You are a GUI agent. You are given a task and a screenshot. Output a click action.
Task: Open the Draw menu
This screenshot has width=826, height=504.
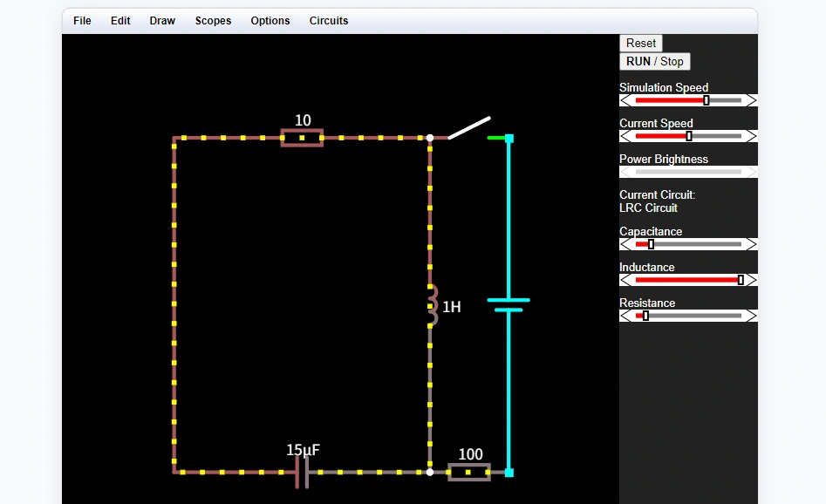(162, 20)
